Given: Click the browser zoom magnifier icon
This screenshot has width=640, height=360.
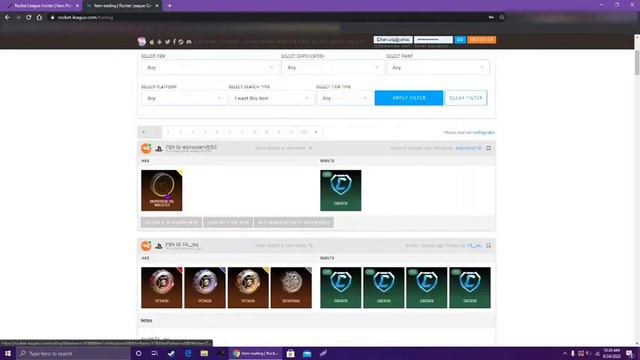Looking at the screenshot, I should click(x=502, y=18).
